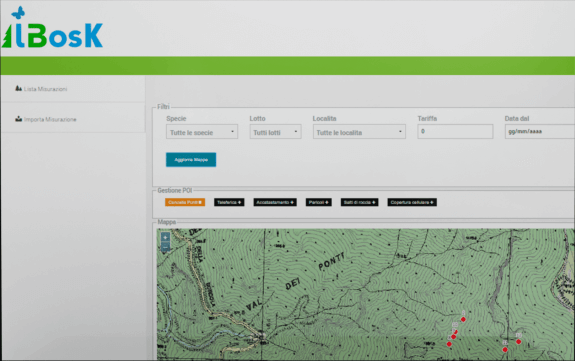Focus the Data dal date field
575x361 pixels.
pos(540,131)
